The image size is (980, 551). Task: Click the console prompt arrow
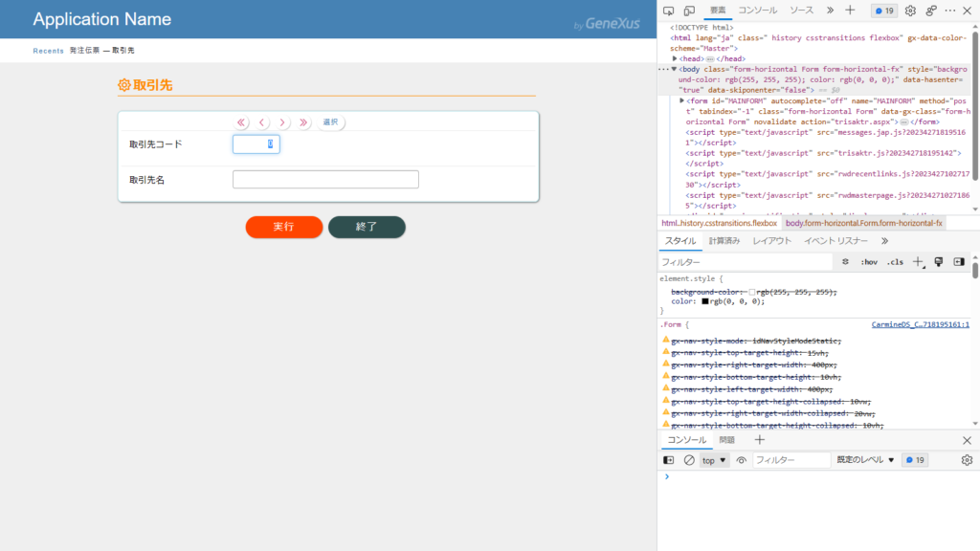667,476
